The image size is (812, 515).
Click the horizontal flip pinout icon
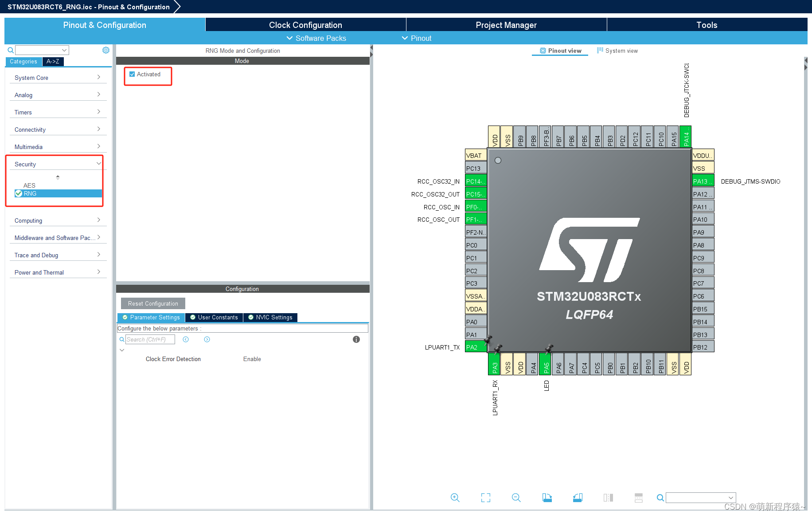[x=608, y=498]
